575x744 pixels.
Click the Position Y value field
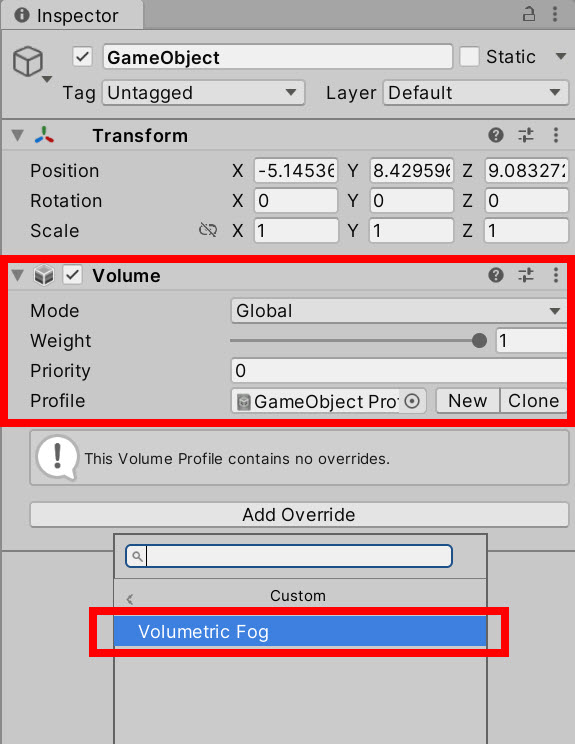411,170
